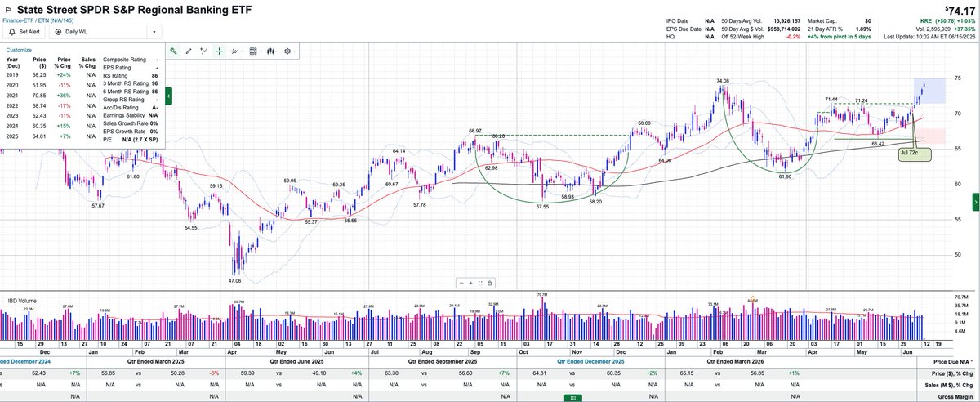
Task: Open the indicators line dropdown
Action: (238, 51)
